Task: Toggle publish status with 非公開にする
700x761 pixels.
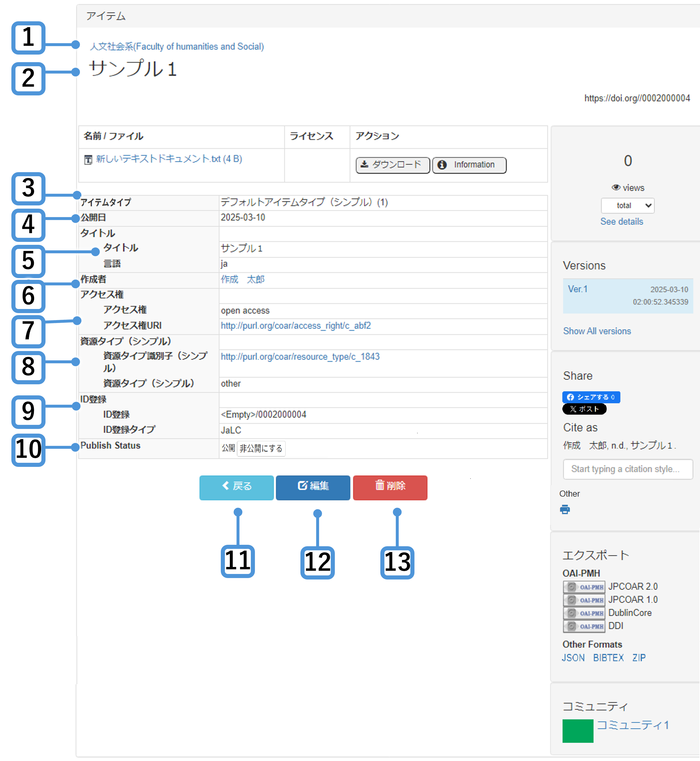Action: [261, 448]
